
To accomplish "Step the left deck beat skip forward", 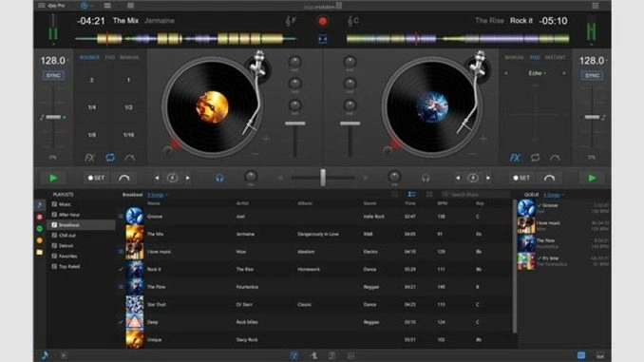I will coord(188,178).
